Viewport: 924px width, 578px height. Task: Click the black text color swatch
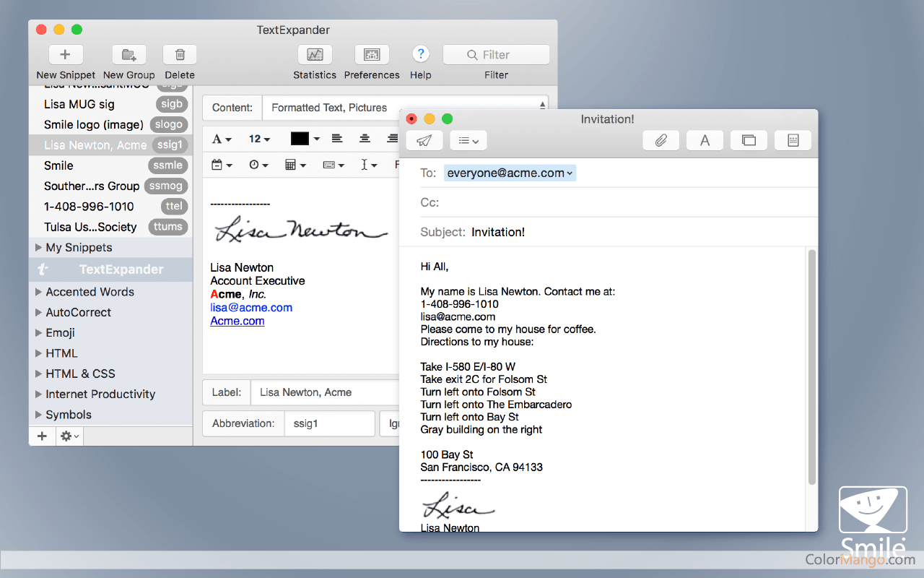click(x=300, y=139)
